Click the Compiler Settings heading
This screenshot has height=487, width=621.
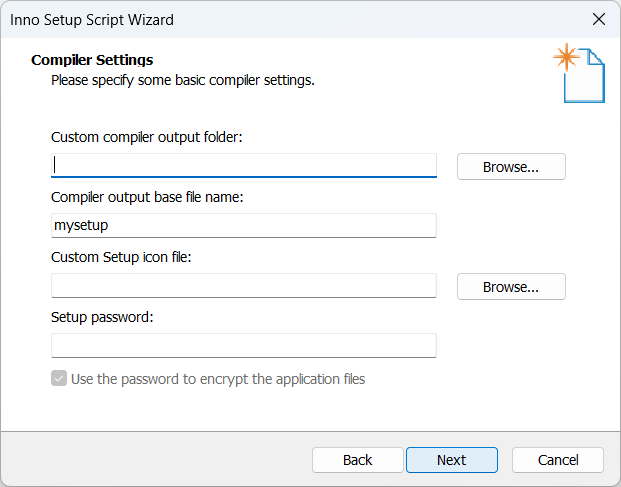[92, 60]
